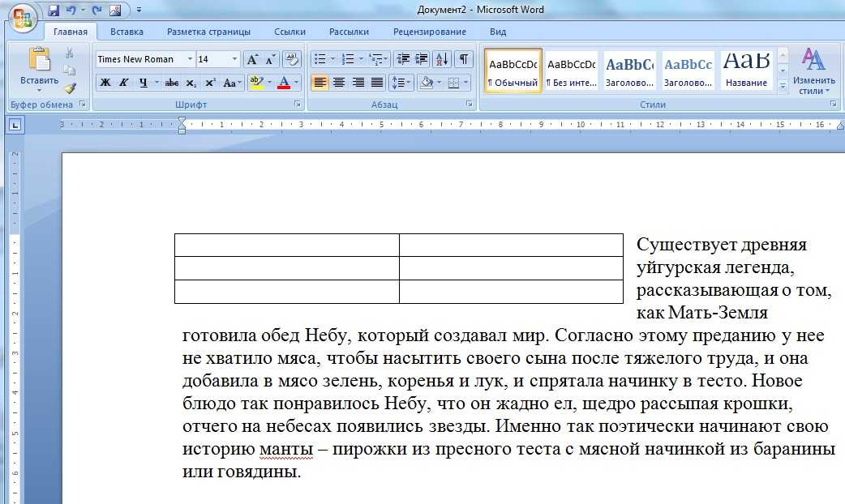
Task: Open borders dropdown in Абзац group
Action: click(465, 83)
